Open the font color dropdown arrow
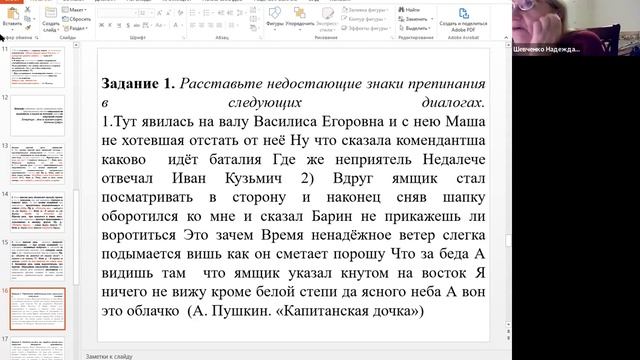This screenshot has width=640, height=360. click(x=182, y=25)
